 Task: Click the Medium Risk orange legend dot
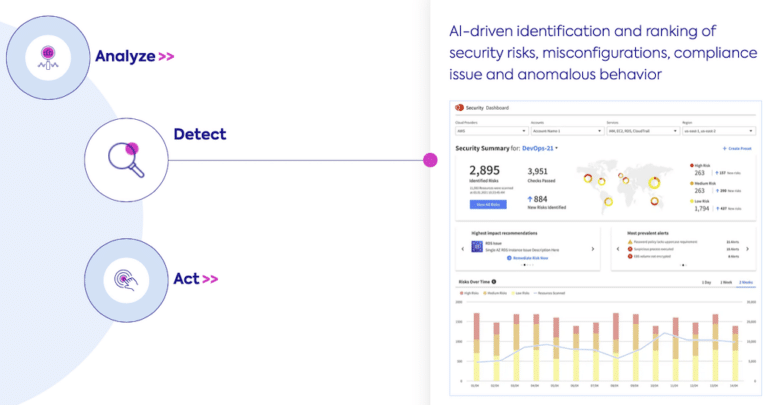click(x=692, y=183)
